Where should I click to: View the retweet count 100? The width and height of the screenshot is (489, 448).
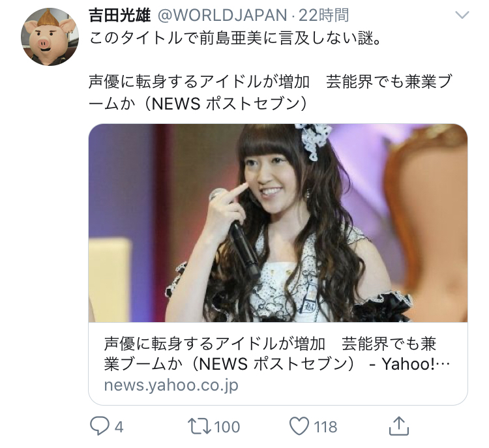(x=227, y=426)
